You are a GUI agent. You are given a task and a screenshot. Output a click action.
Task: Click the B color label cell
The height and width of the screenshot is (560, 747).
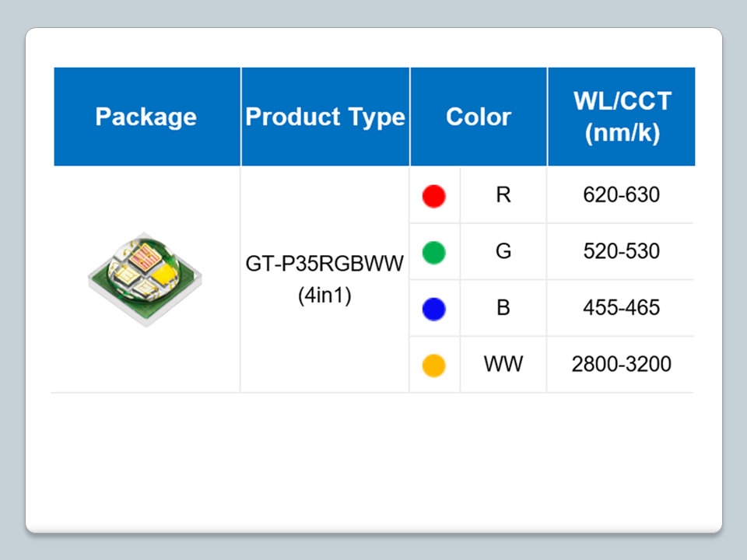(503, 308)
